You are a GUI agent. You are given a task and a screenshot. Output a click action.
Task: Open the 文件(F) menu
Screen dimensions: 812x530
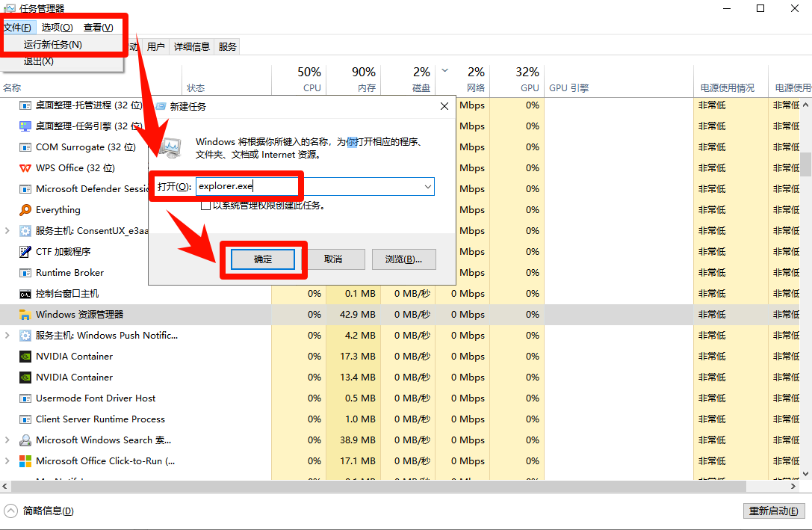point(18,28)
